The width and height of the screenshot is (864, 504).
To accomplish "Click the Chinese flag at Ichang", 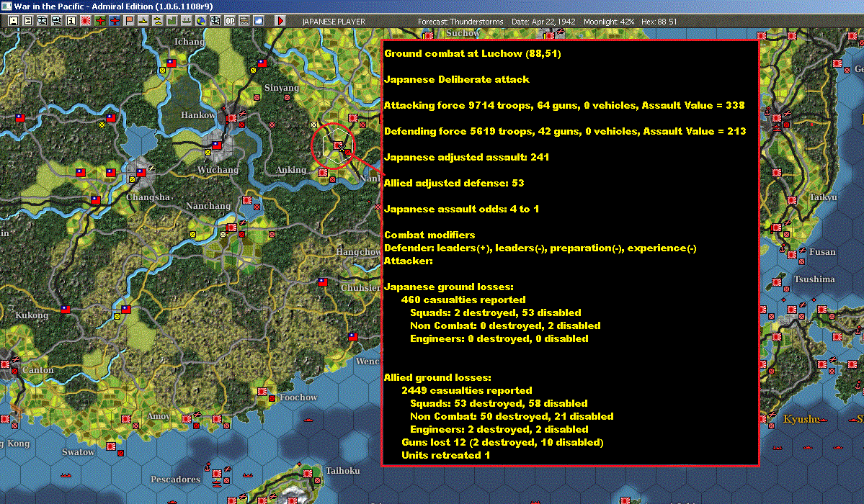I will tap(172, 63).
